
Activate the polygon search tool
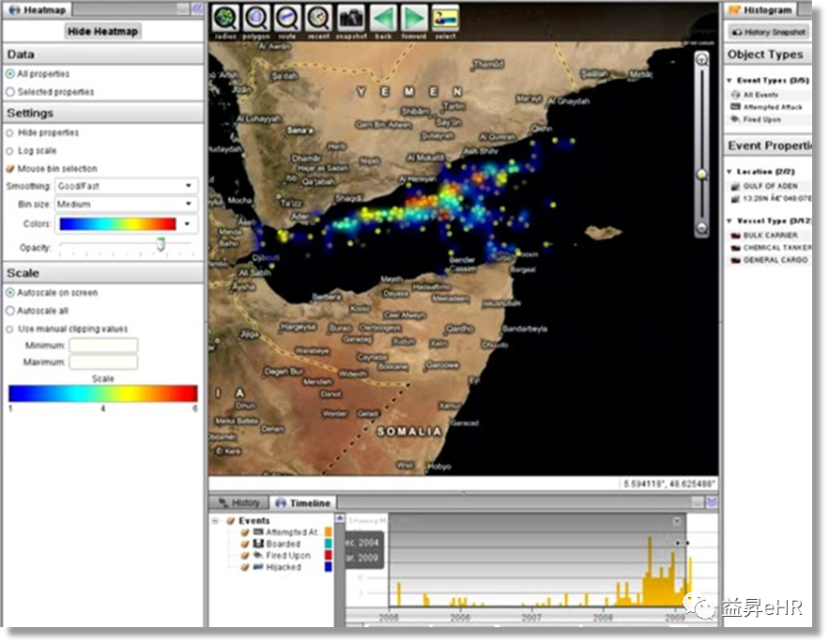coord(255,19)
